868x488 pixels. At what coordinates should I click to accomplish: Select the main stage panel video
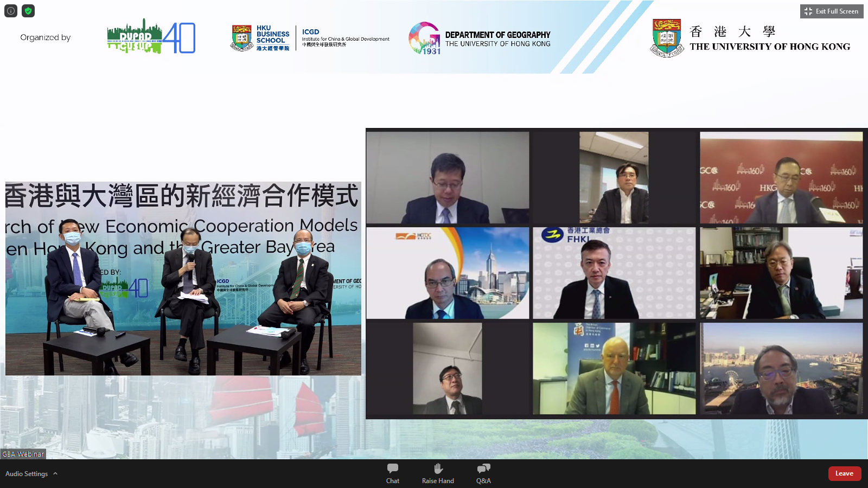coord(183,279)
